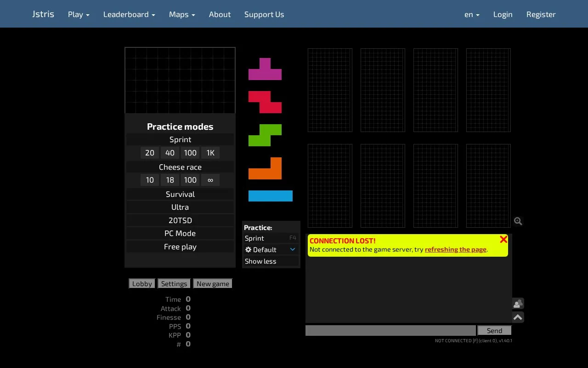
Task: Start Free play mode
Action: coord(180,247)
